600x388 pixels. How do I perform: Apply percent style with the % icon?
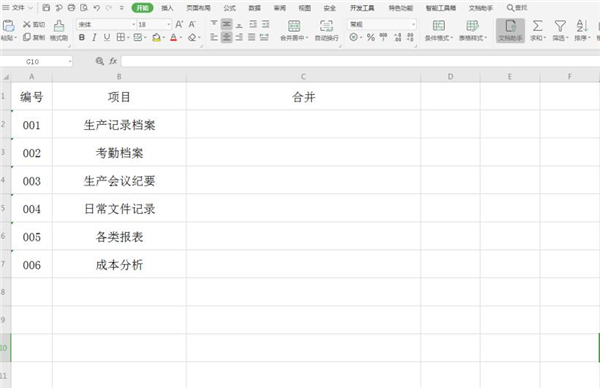point(370,37)
